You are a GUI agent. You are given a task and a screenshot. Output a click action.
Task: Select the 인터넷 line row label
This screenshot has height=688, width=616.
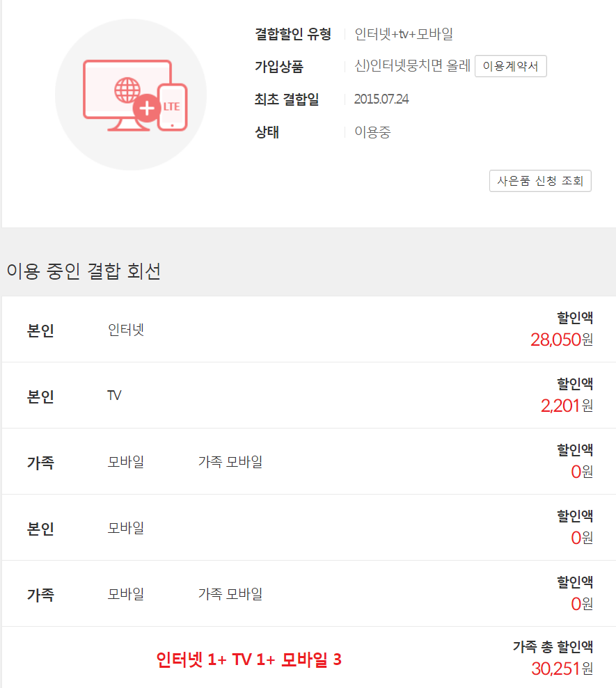point(126,330)
